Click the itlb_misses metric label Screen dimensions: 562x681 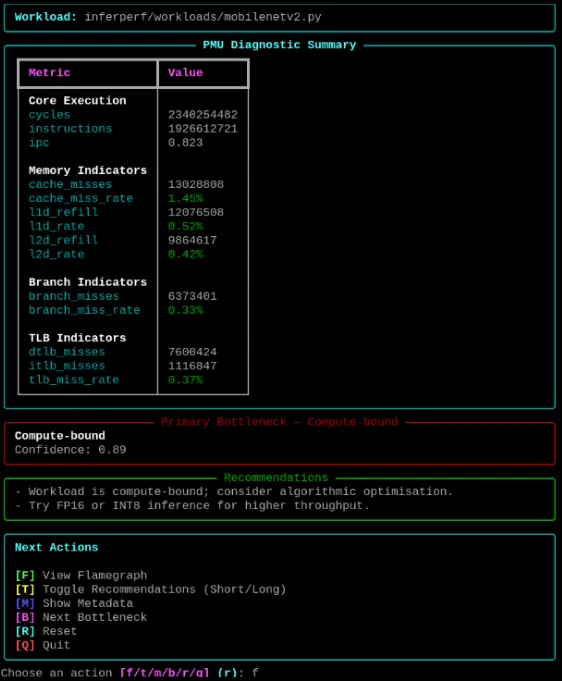point(67,365)
